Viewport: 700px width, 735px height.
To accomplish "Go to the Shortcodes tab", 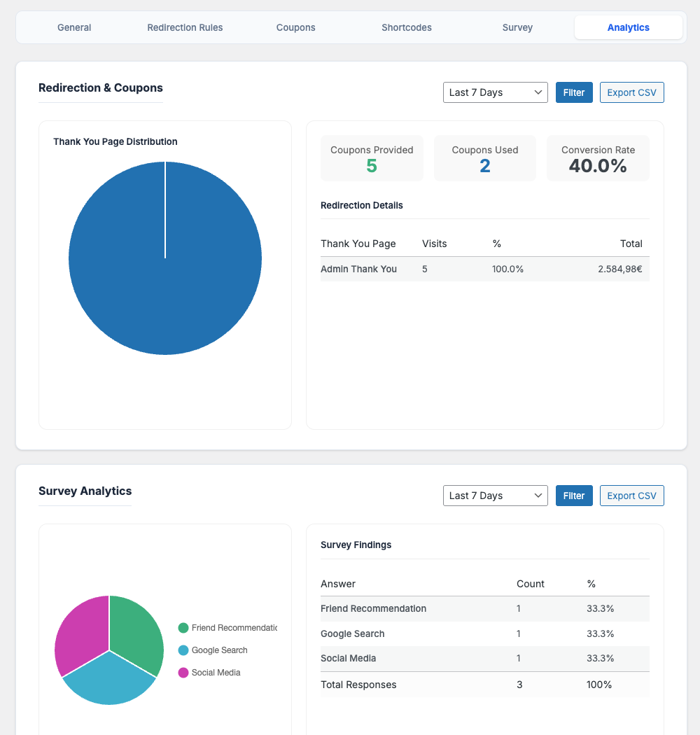I will click(407, 27).
